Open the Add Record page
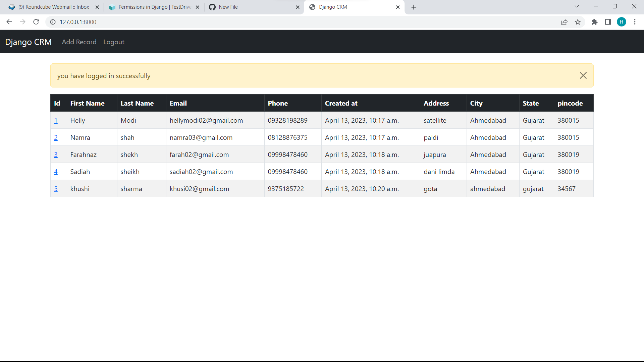Image resolution: width=644 pixels, height=362 pixels. tap(79, 42)
